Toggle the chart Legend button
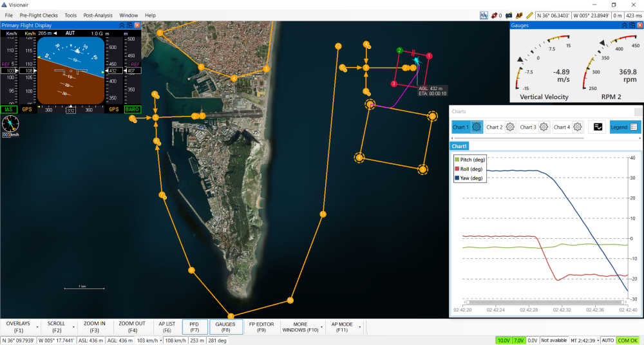This screenshot has width=644, height=345. (625, 127)
